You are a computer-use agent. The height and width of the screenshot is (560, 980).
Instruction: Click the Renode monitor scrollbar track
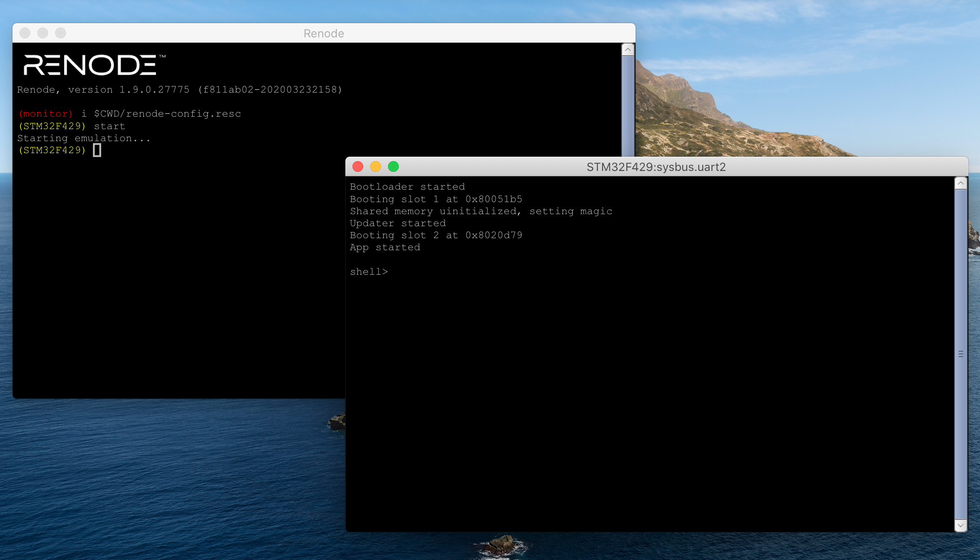click(628, 107)
